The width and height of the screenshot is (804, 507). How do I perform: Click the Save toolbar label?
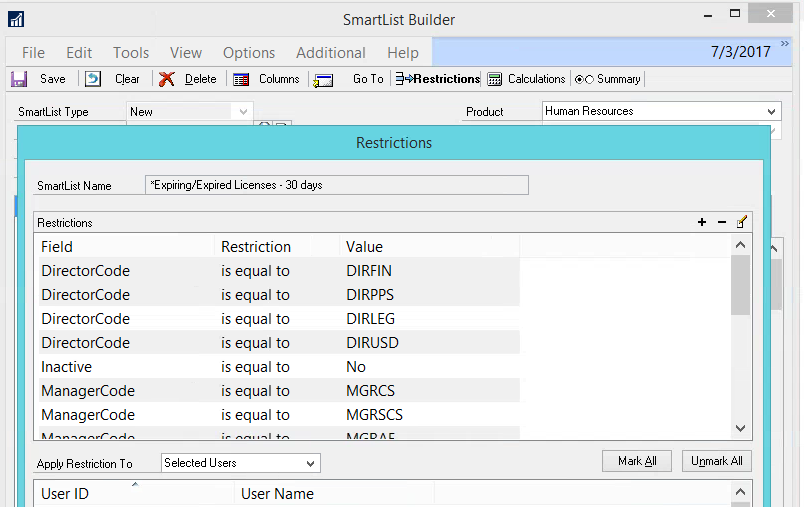click(53, 79)
